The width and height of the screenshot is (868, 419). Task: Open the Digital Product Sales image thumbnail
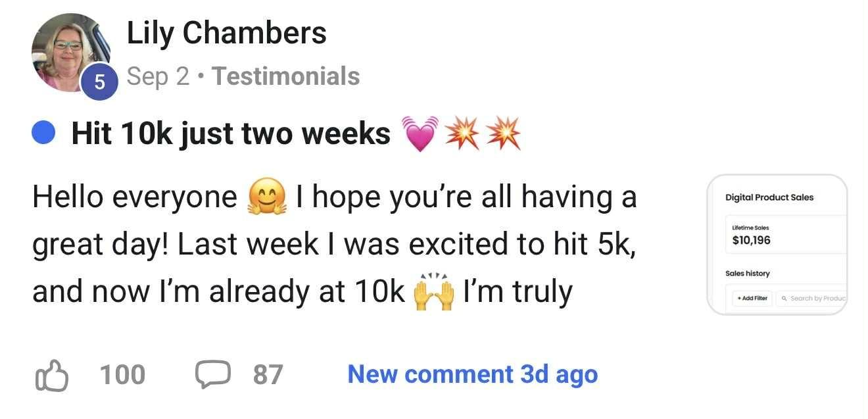click(777, 244)
